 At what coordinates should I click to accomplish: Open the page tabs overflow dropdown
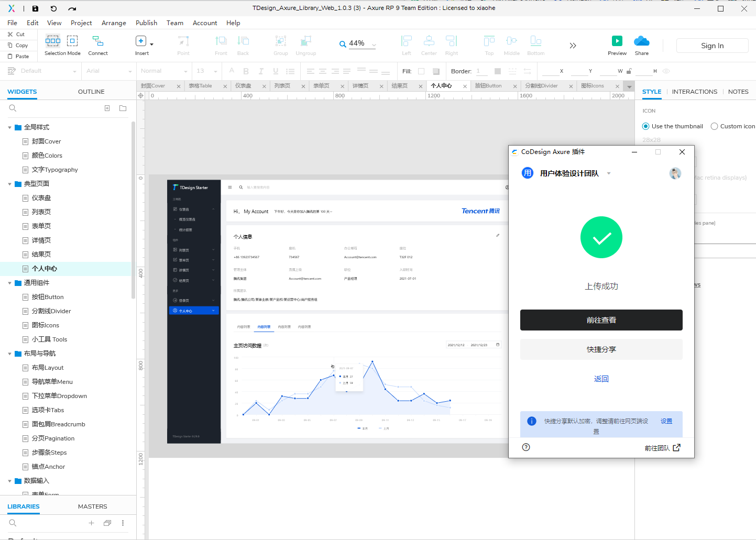[629, 86]
